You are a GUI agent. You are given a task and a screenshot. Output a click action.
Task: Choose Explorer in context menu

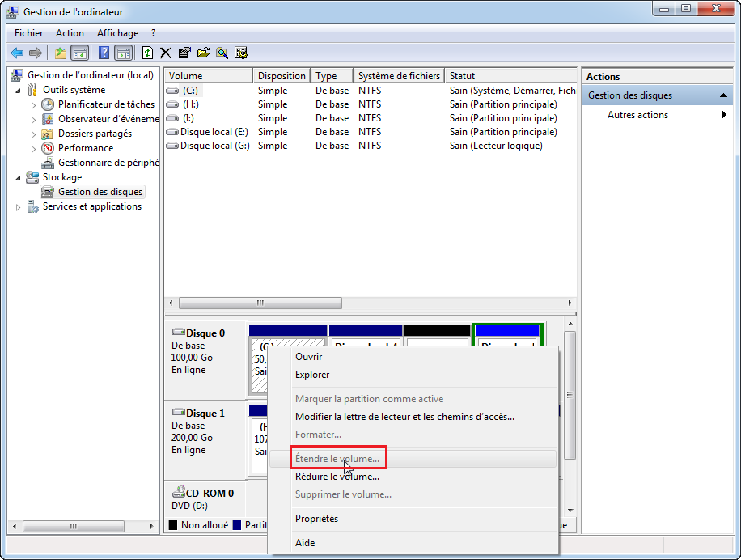click(x=413, y=375)
